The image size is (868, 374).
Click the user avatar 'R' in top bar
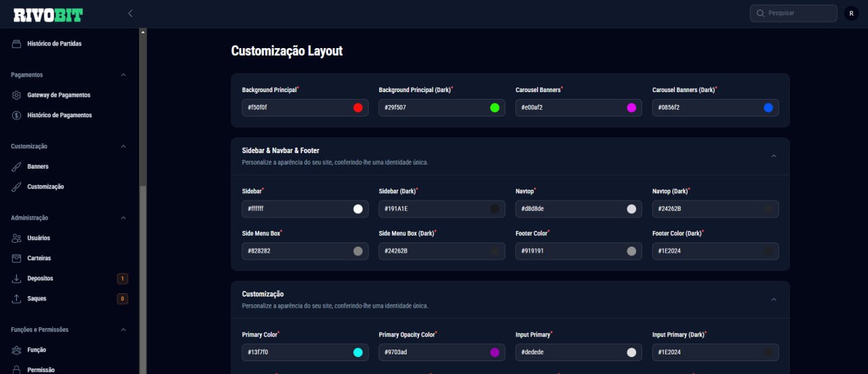coord(851,13)
